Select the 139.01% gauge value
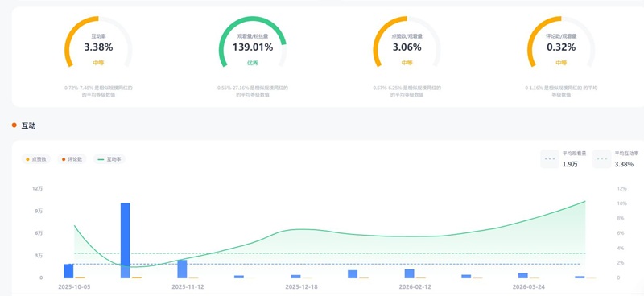This screenshot has height=296, width=644. pos(253,47)
